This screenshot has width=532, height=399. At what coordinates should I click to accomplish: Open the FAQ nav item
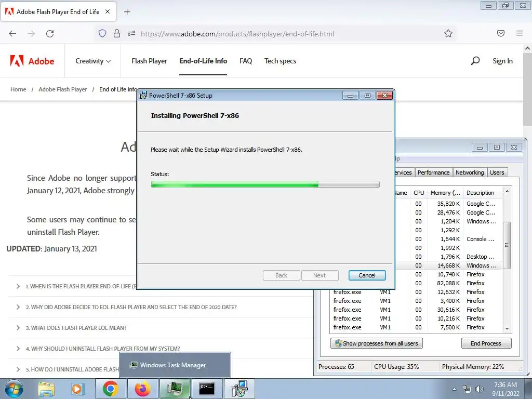coord(246,61)
